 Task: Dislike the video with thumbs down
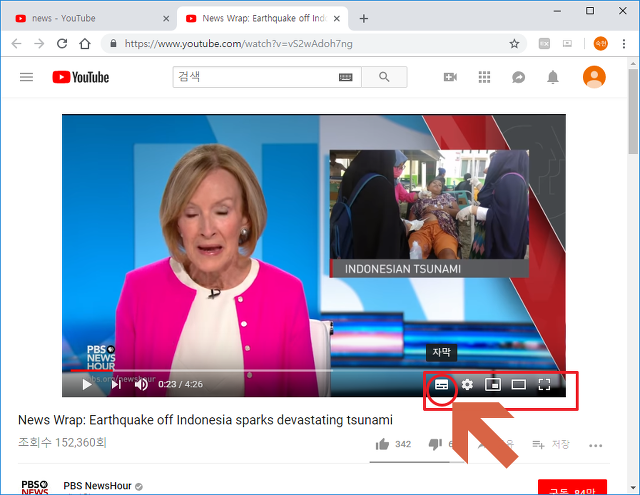[436, 444]
